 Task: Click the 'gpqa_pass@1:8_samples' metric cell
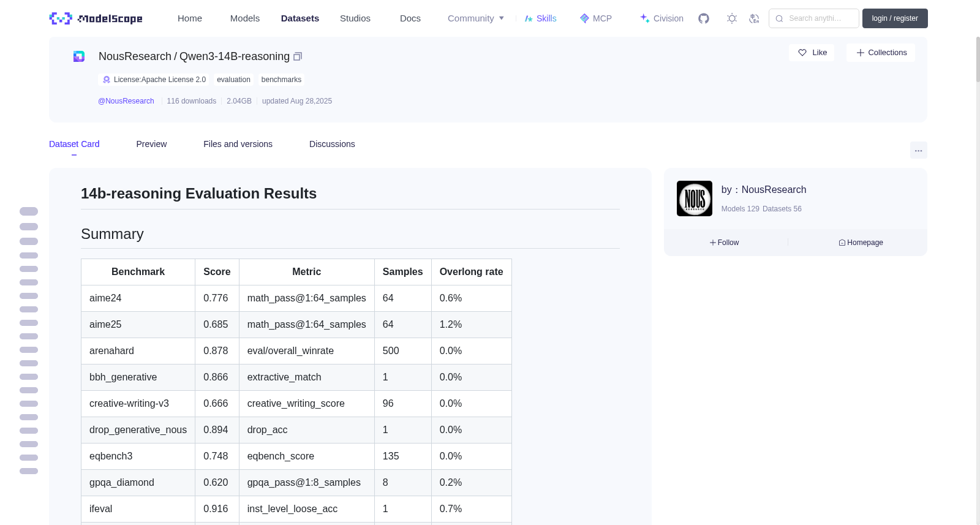[x=307, y=483]
